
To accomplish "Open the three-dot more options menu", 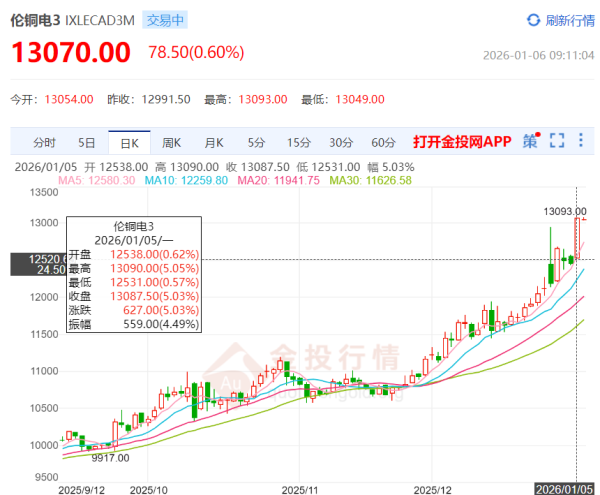I will [x=581, y=140].
